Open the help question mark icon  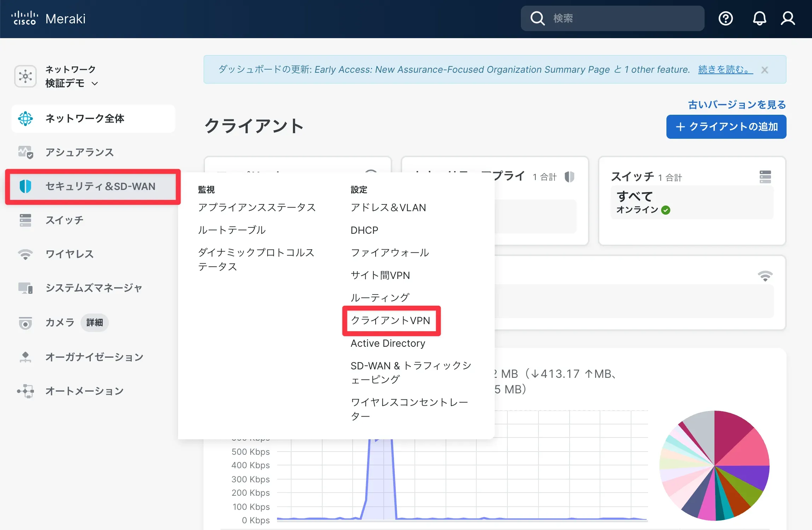click(x=725, y=18)
